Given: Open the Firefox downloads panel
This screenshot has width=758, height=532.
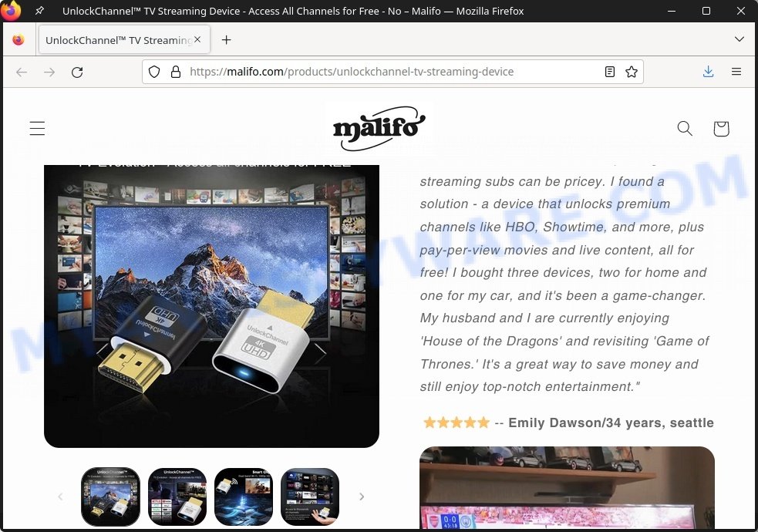Looking at the screenshot, I should point(708,72).
